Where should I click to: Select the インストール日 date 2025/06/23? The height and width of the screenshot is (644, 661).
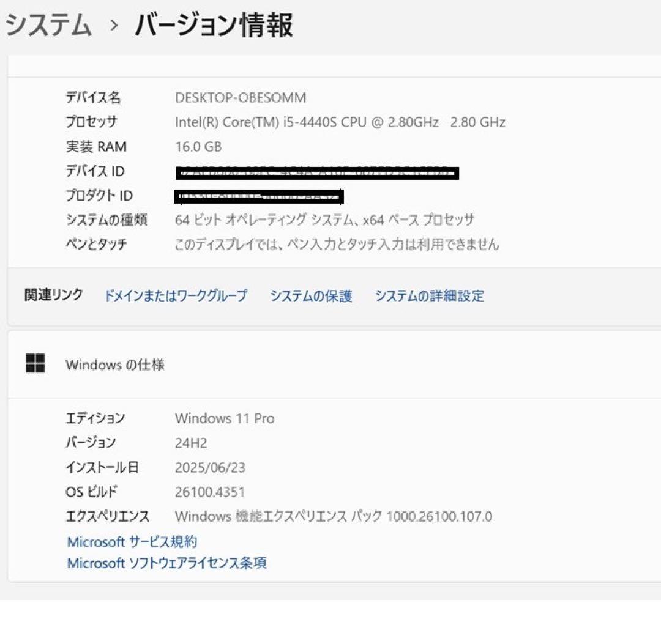point(212,467)
